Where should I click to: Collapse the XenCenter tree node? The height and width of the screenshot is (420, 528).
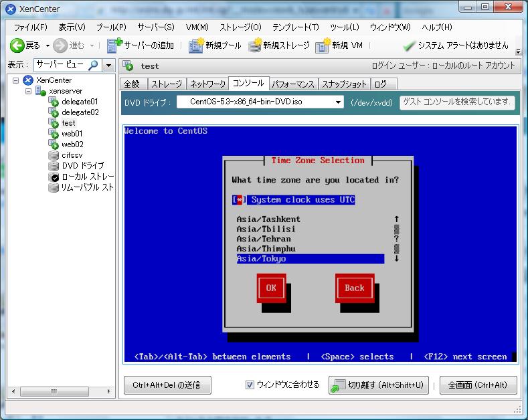[x=15, y=80]
